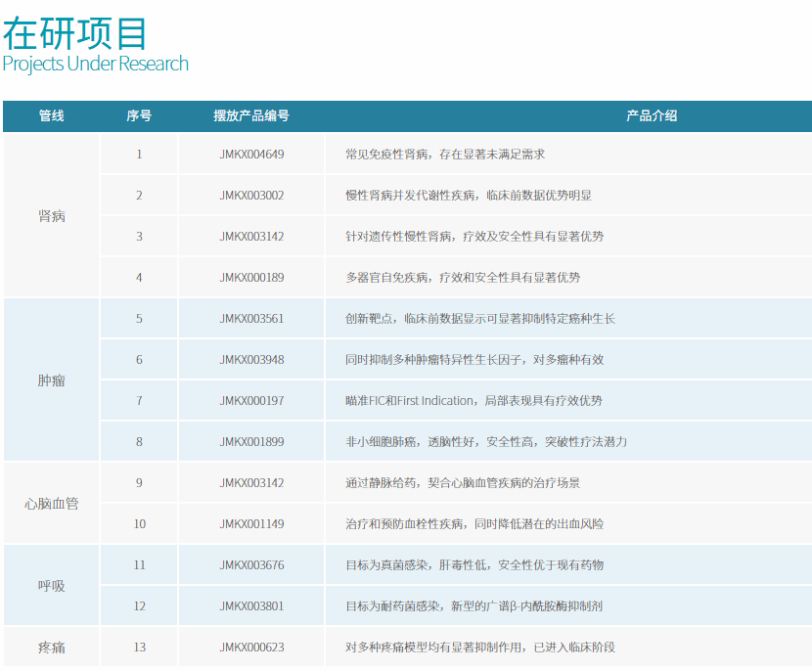Click product code JMKX004649
This screenshot has width=812, height=671.
point(251,155)
